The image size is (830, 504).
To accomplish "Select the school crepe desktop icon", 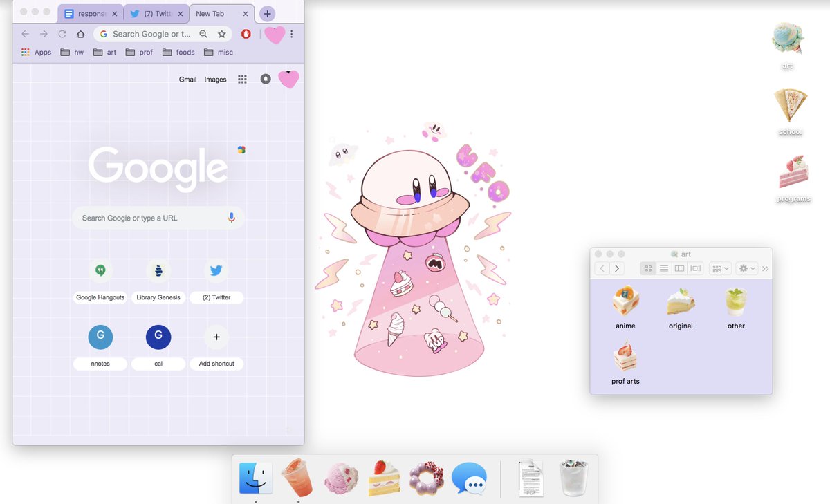I will (790, 112).
